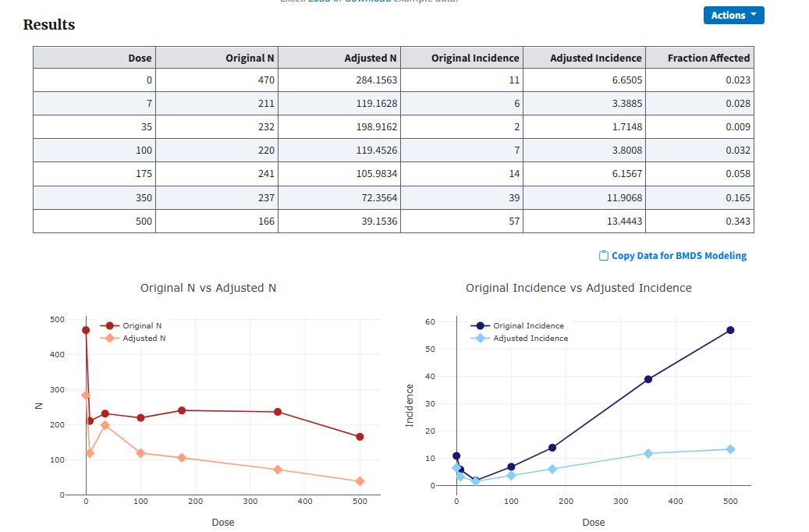
Task: Select the Fraction Affected value 0.032
Action: pyautogui.click(x=738, y=150)
